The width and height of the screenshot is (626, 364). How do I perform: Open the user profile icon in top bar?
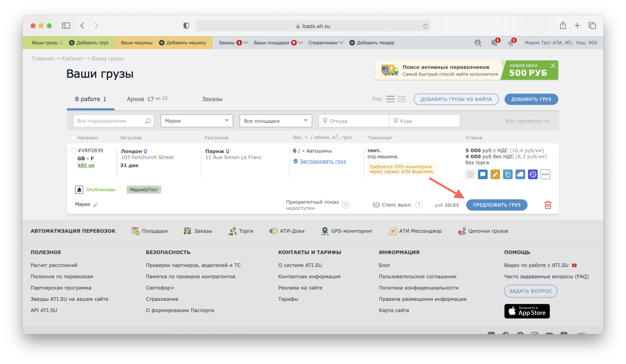pyautogui.click(x=478, y=43)
